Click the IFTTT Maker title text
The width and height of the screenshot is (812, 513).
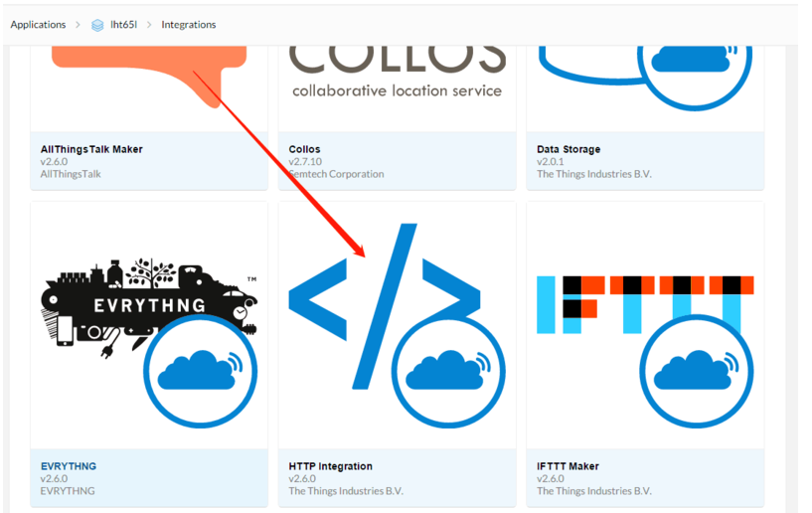click(x=568, y=466)
